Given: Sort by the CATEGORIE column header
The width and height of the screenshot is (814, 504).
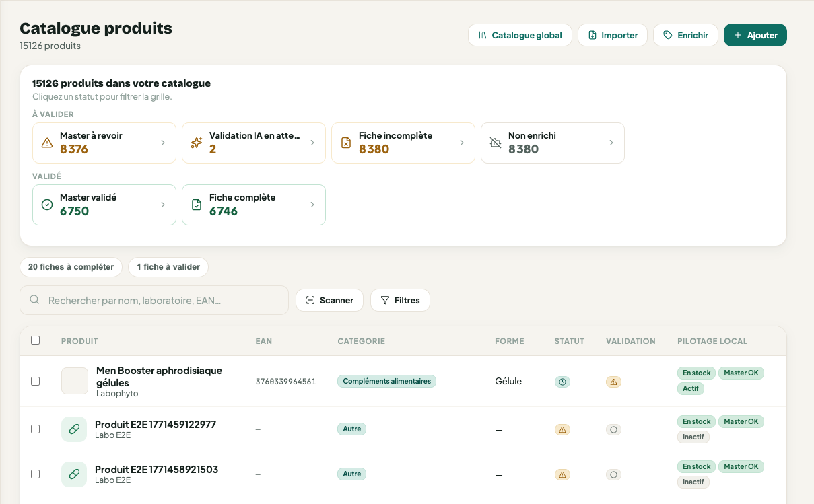Looking at the screenshot, I should point(362,341).
